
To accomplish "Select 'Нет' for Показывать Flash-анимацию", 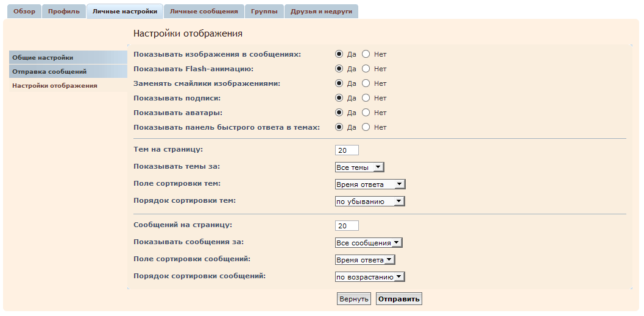I will 366,69.
